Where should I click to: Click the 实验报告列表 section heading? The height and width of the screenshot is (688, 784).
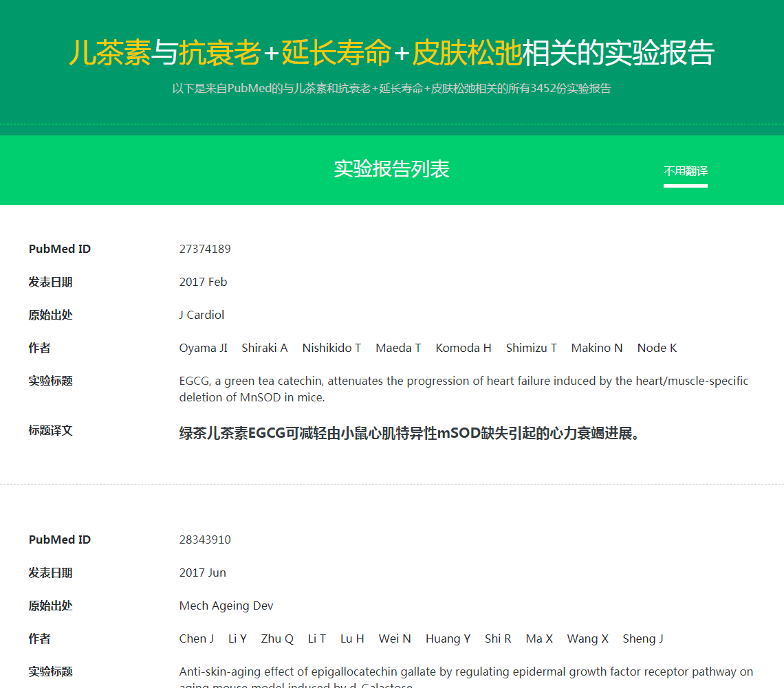click(391, 169)
